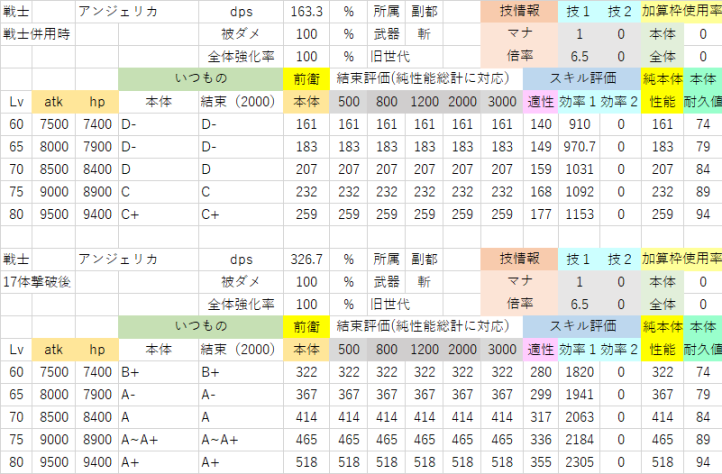Click 適性 value 336
The width and height of the screenshot is (722, 474).
541,440
